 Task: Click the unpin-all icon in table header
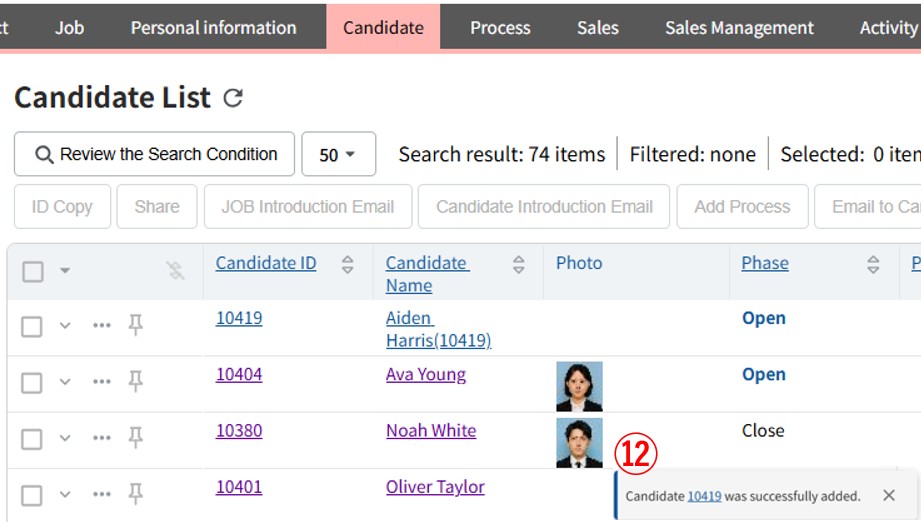tap(176, 270)
